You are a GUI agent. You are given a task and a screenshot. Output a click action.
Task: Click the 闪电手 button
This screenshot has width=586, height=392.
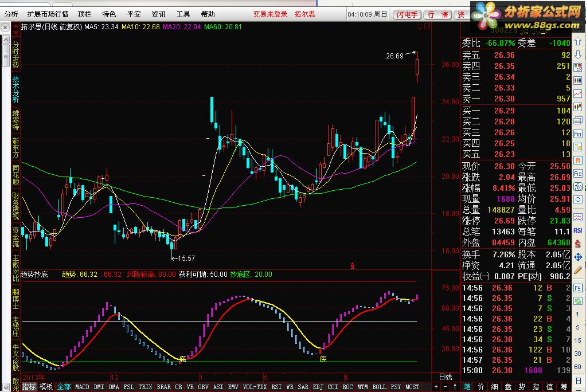407,14
